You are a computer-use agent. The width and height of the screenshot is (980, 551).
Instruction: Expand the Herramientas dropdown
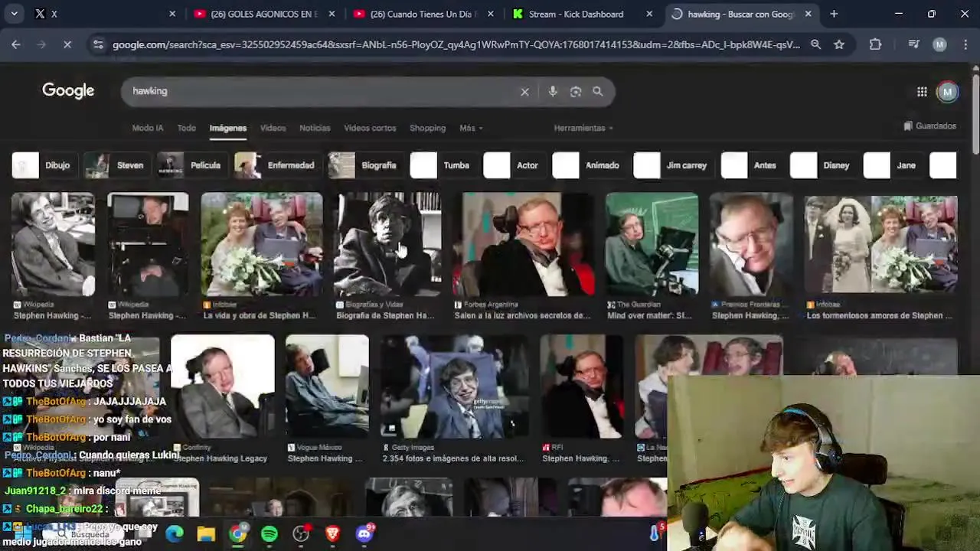click(x=583, y=128)
